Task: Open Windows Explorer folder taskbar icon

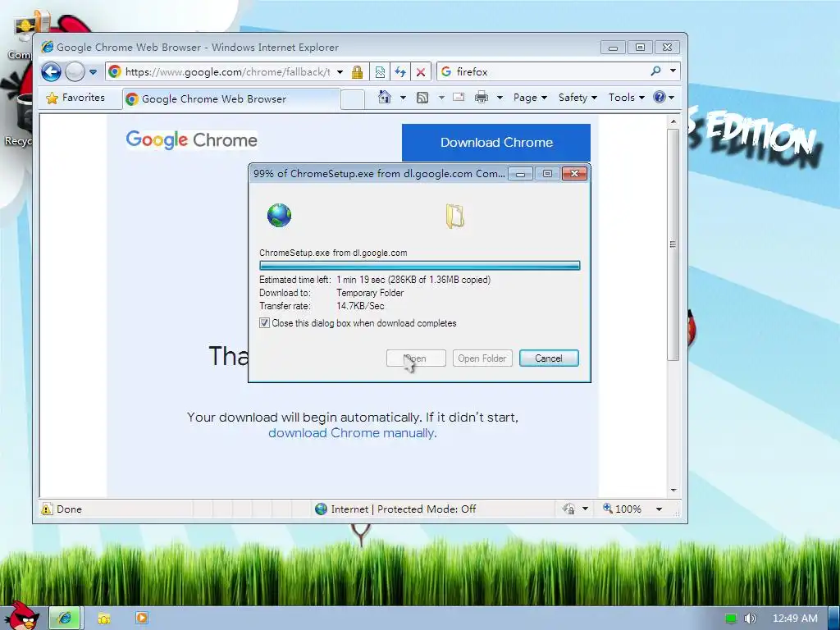Action: click(x=104, y=619)
